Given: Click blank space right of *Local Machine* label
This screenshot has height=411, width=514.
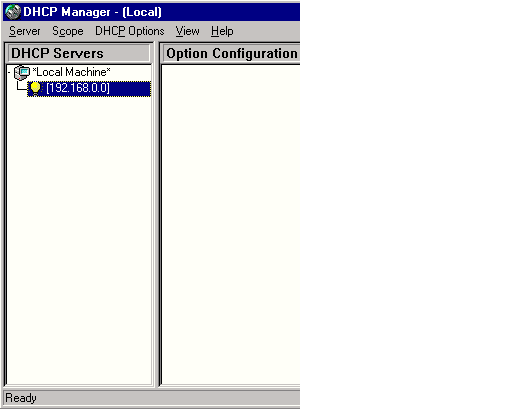Looking at the screenshot, I should coord(131,72).
